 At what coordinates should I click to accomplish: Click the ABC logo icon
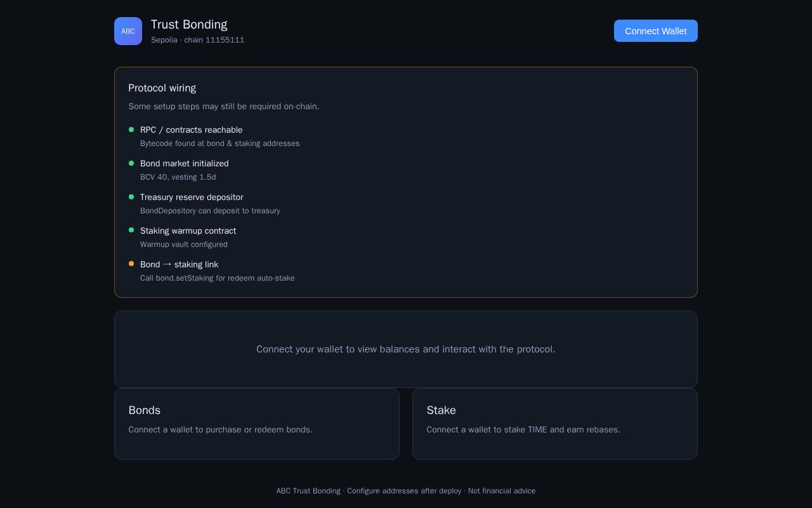coord(128,31)
